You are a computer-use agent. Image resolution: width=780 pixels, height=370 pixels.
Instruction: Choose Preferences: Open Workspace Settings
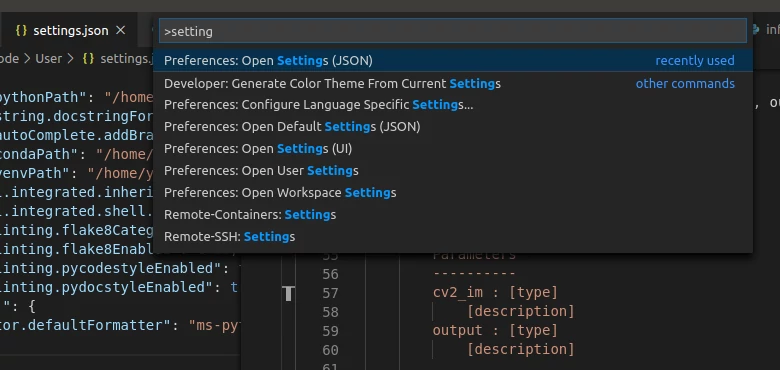click(x=453, y=192)
